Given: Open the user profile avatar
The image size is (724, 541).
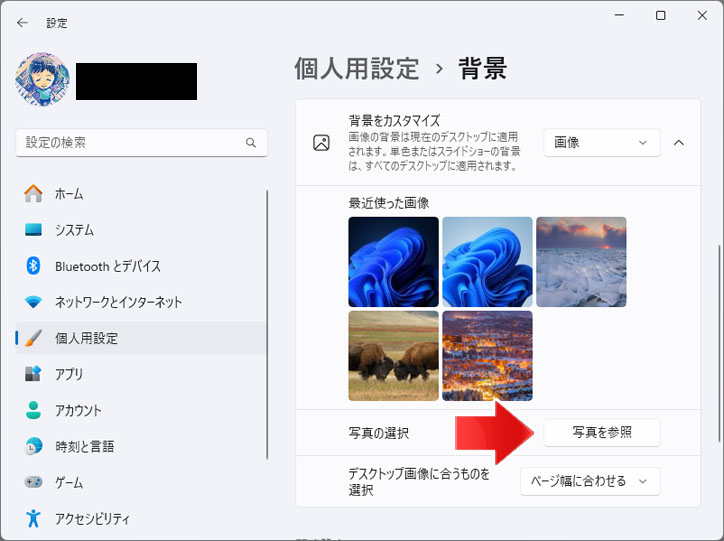Looking at the screenshot, I should 42,79.
